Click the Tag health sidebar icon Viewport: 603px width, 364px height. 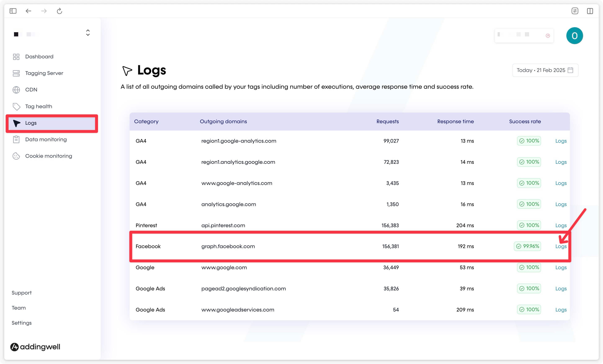click(x=16, y=106)
